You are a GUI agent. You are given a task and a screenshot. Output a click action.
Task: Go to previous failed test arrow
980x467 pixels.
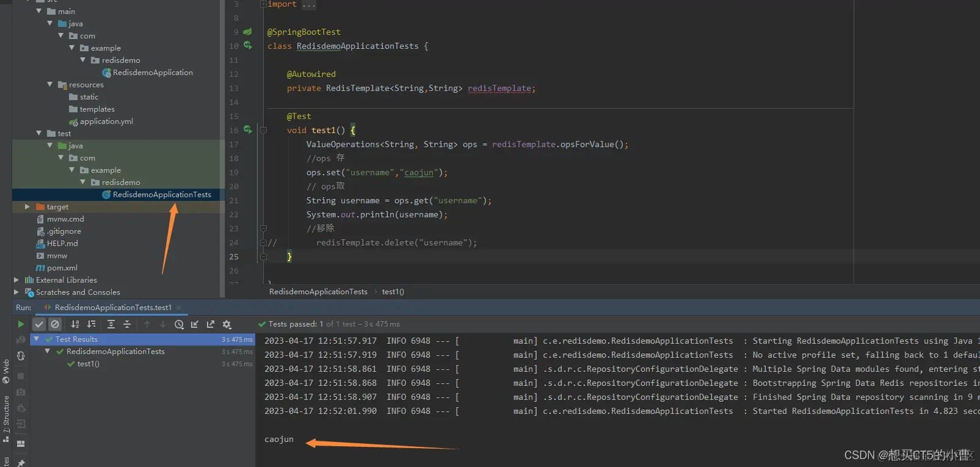[x=147, y=324]
